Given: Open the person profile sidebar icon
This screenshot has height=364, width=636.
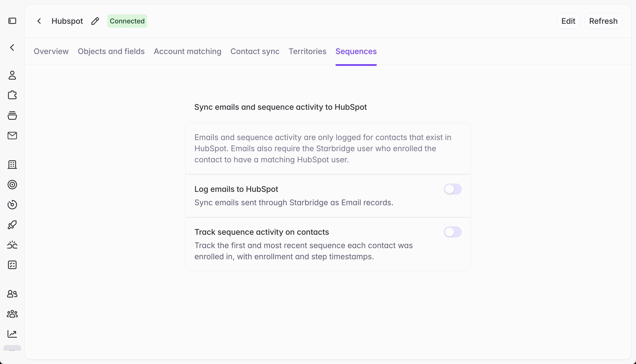Looking at the screenshot, I should coord(12,75).
